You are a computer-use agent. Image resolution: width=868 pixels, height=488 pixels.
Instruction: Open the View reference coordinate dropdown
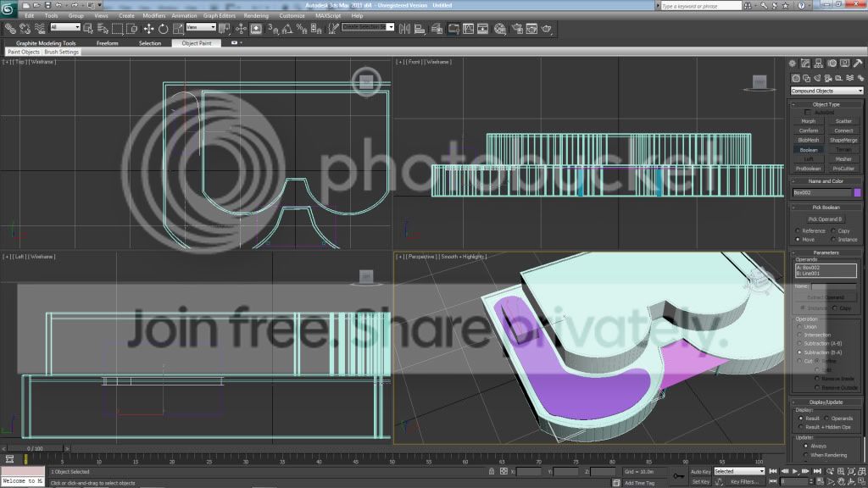[x=200, y=27]
